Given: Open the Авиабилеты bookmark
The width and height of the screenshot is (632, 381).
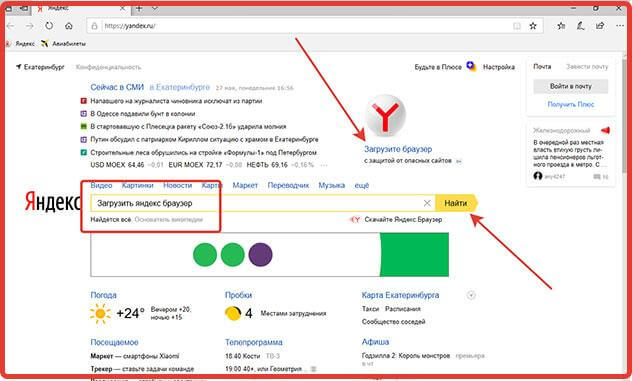Looking at the screenshot, I should 63,44.
